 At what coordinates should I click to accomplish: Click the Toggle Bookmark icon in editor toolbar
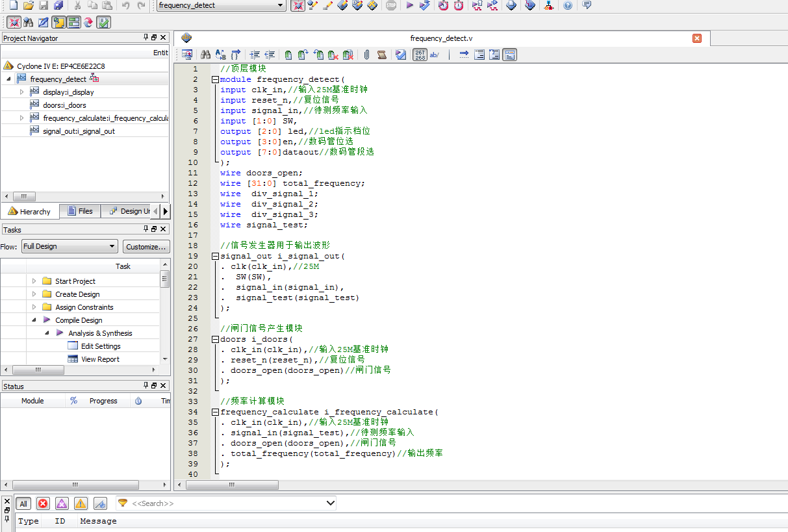pyautogui.click(x=288, y=55)
